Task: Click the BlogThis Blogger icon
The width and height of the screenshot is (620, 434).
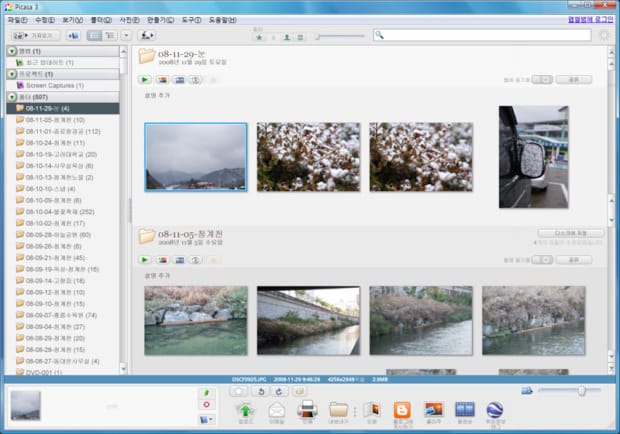Action: pos(402,408)
